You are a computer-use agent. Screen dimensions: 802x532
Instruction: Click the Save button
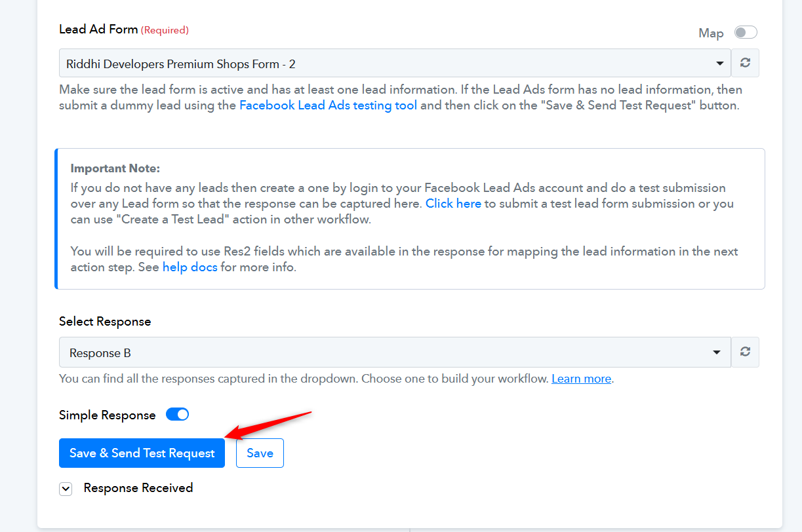coord(260,453)
